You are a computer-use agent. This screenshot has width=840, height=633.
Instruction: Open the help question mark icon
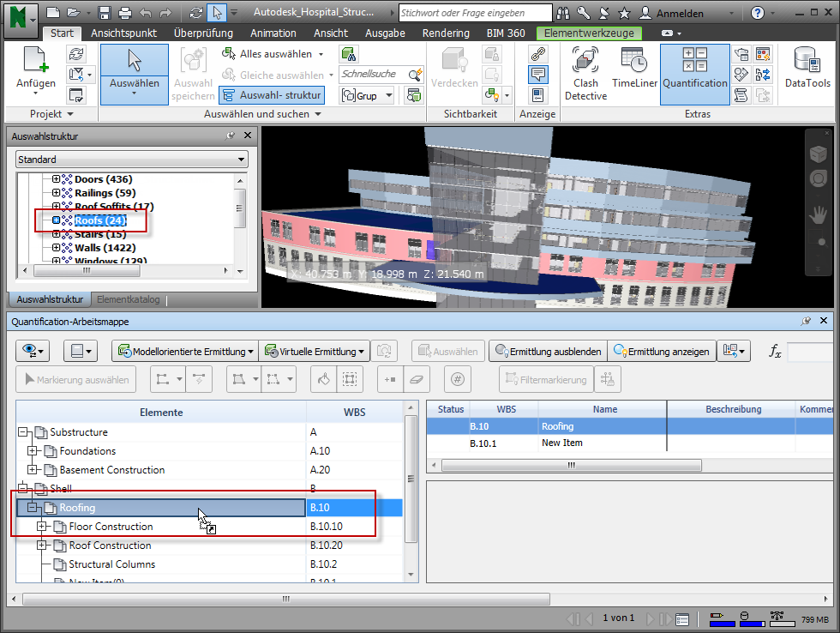758,13
